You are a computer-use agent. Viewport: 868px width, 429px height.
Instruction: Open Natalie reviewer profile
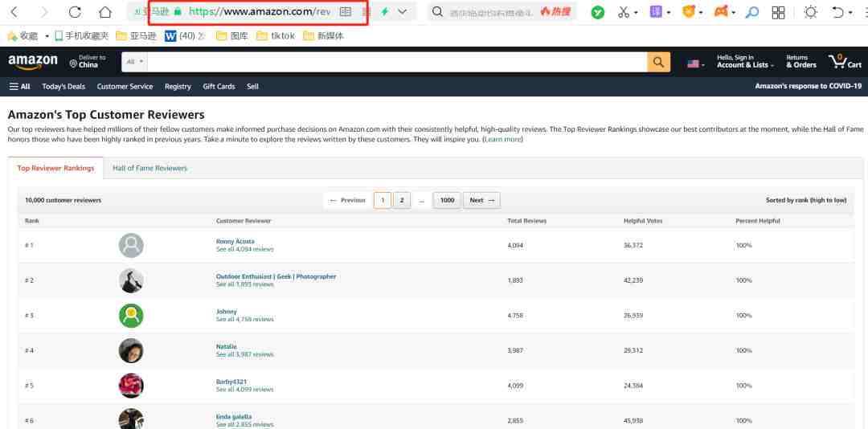click(227, 346)
